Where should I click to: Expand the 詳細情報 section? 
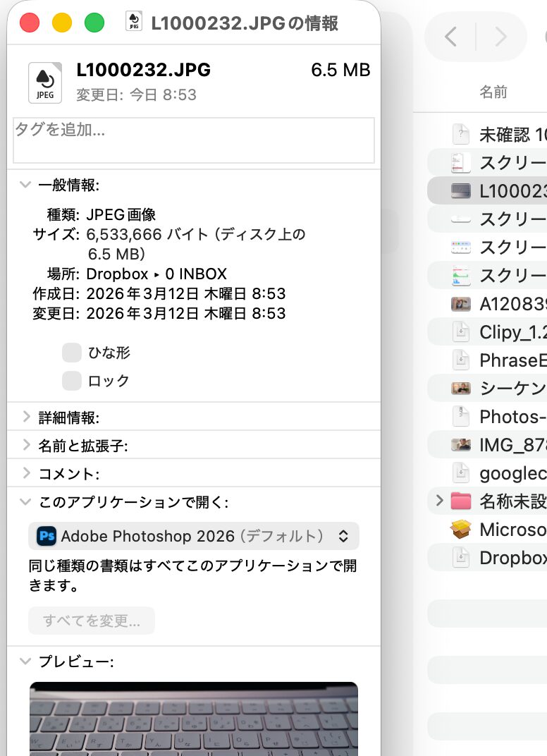click(x=25, y=417)
